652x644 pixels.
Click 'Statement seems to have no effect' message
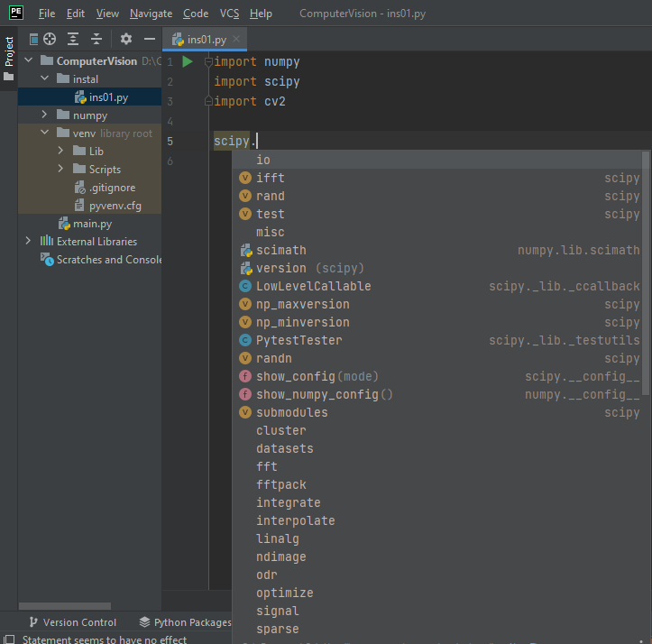point(105,639)
